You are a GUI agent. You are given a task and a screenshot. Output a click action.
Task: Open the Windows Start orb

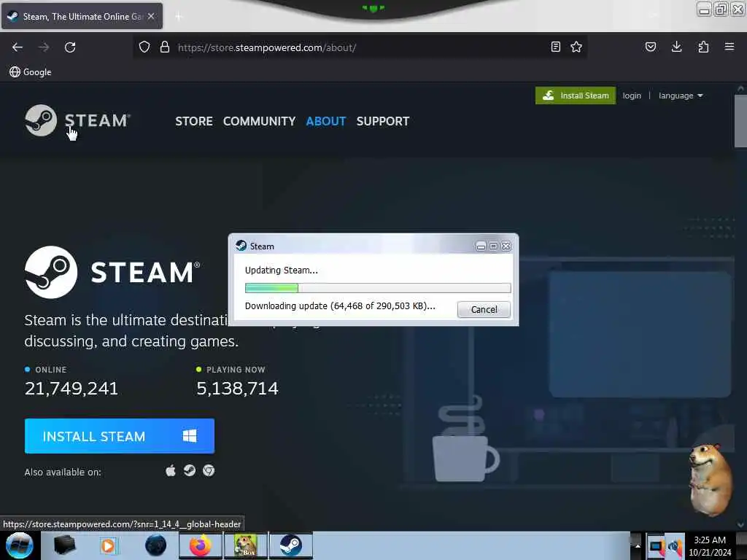pos(20,545)
